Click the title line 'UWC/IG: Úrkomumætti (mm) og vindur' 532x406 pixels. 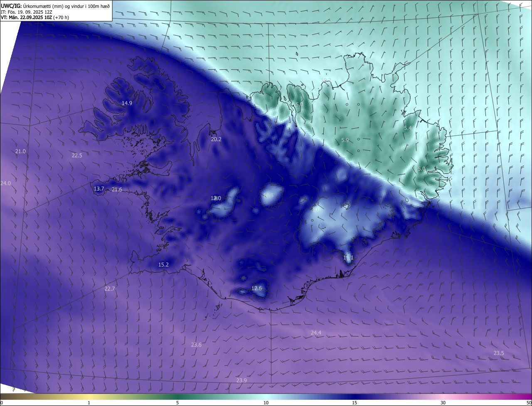pyautogui.click(x=55, y=5)
